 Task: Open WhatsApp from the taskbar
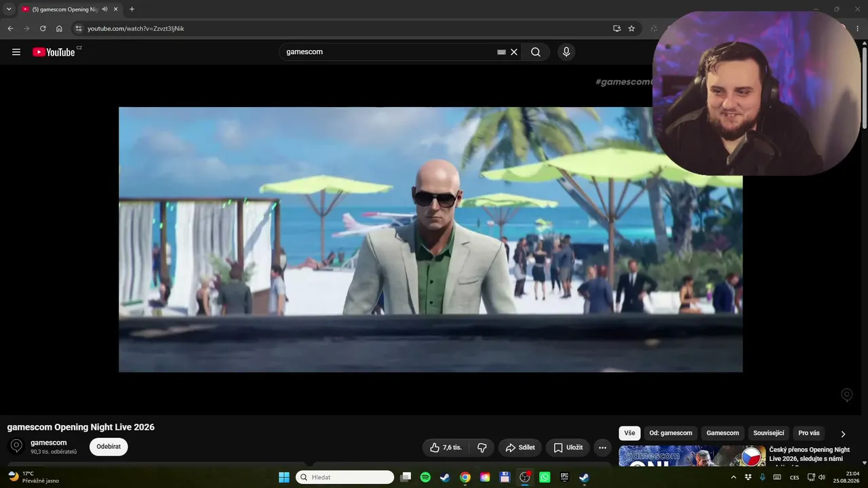point(545,477)
